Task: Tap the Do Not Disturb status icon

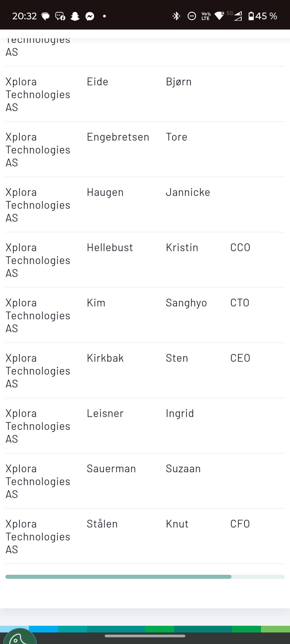Action: click(x=192, y=16)
